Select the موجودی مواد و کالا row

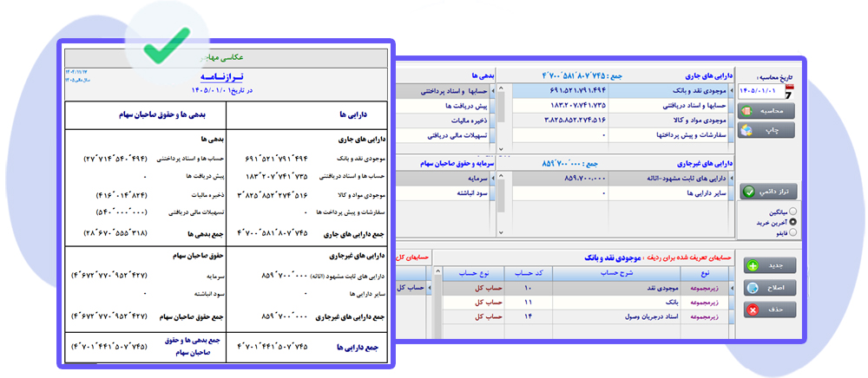click(620, 120)
